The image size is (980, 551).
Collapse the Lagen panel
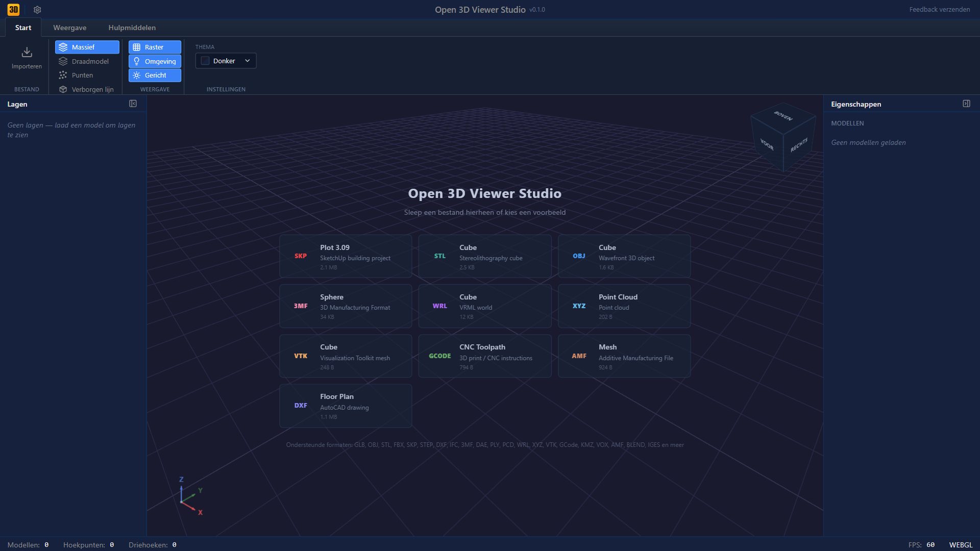pos(133,104)
